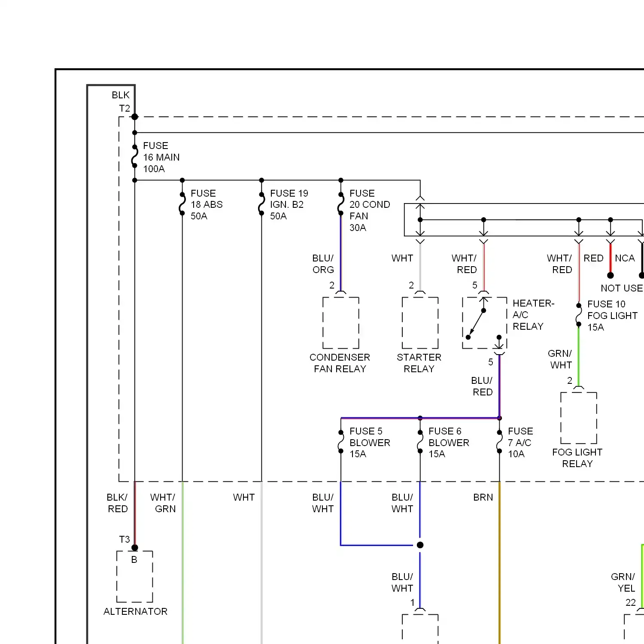Click the BLK label near T2
644x644 pixels.
tap(121, 95)
